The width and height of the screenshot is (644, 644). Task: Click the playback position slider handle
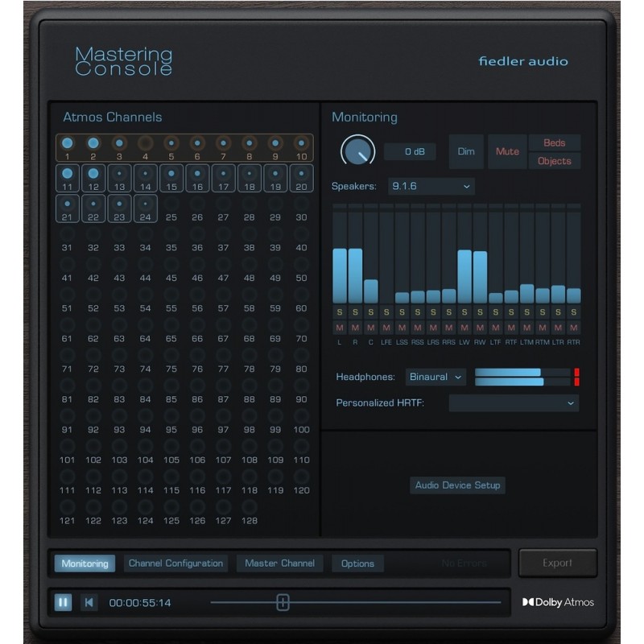point(283,601)
